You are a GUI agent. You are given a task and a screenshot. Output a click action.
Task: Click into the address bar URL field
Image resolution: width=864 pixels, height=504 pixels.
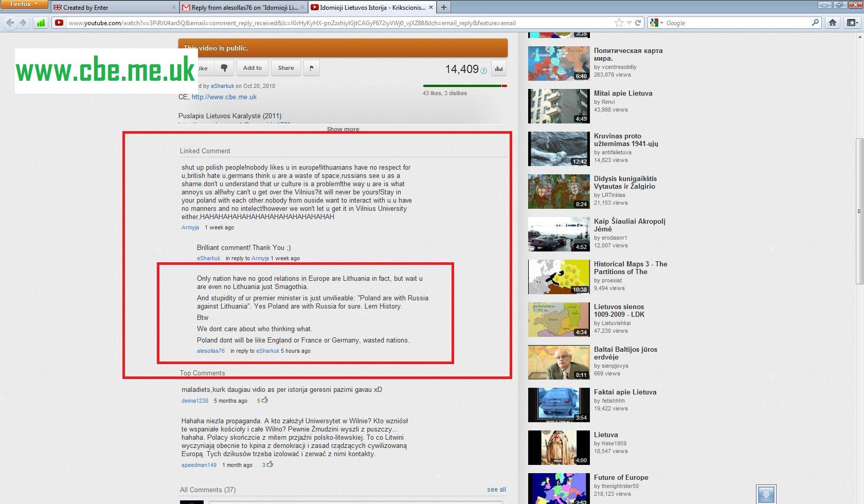339,23
